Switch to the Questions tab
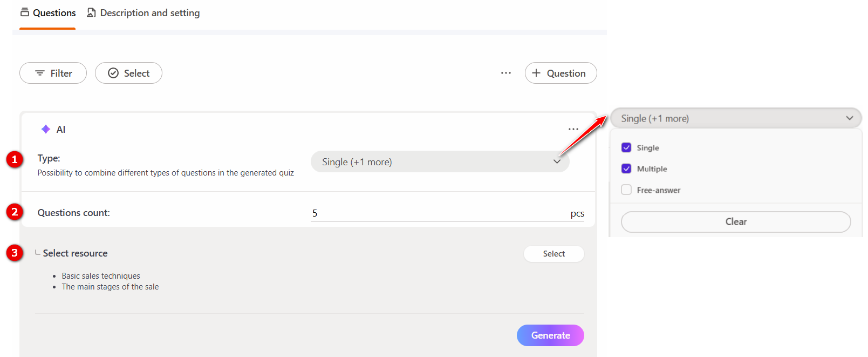Screen dimensions: 868x357 [x=54, y=13]
